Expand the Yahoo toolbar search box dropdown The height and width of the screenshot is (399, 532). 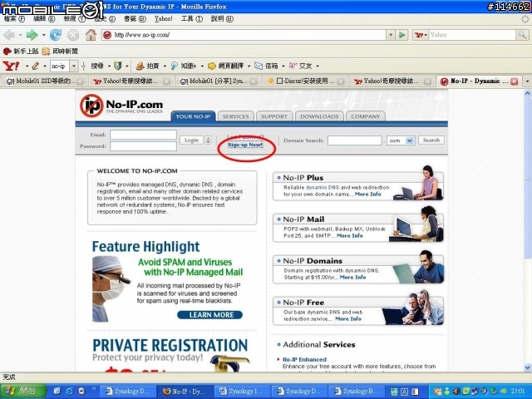click(74, 66)
